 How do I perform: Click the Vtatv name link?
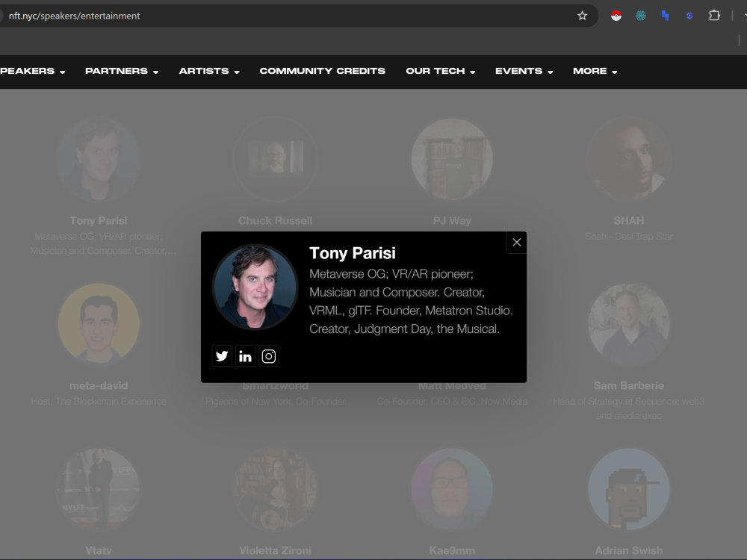[99, 550]
